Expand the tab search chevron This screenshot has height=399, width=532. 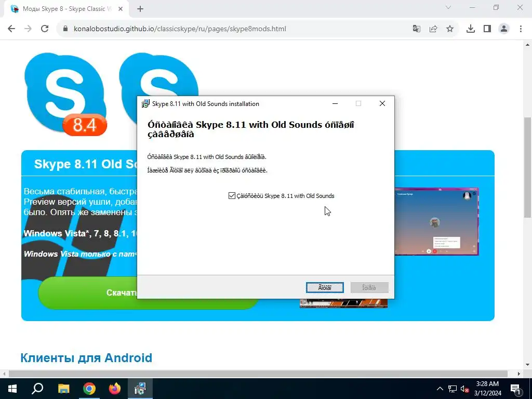point(448,7)
